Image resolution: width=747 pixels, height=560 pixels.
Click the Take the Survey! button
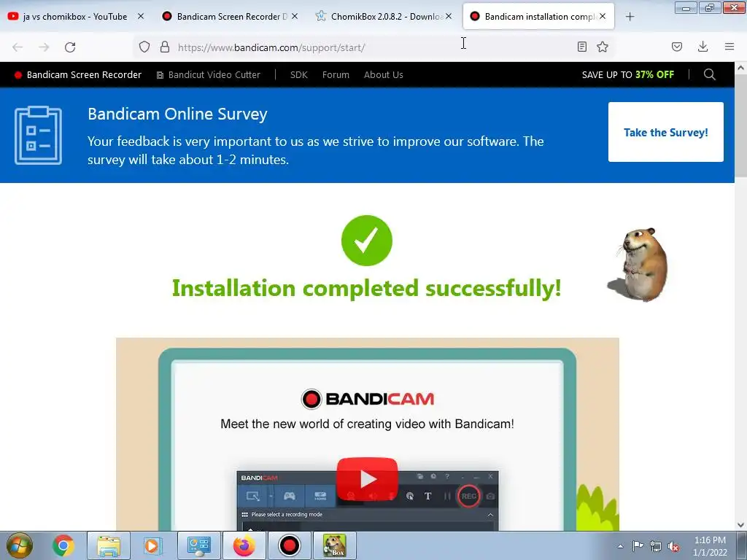point(665,132)
